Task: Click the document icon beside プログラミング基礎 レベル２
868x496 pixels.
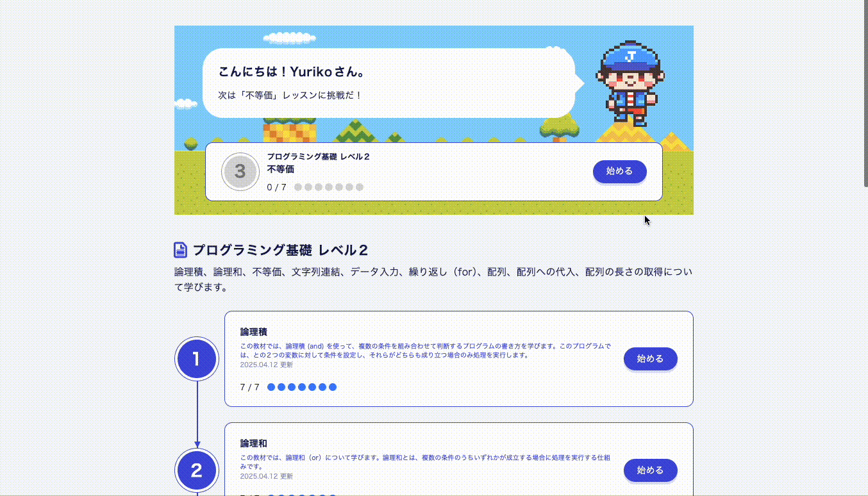Action: pos(181,250)
